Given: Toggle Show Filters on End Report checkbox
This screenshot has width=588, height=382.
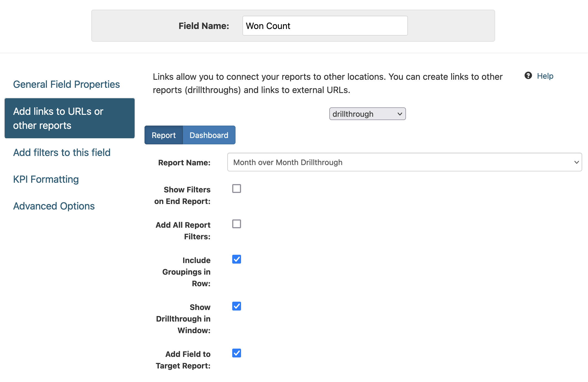Looking at the screenshot, I should pos(236,189).
